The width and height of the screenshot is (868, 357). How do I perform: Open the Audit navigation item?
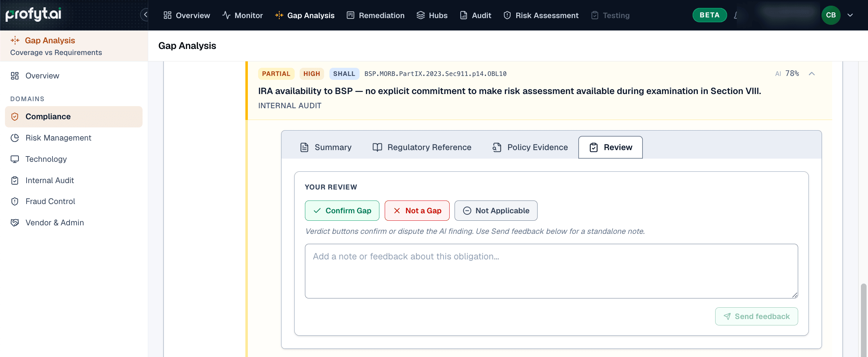(x=475, y=15)
